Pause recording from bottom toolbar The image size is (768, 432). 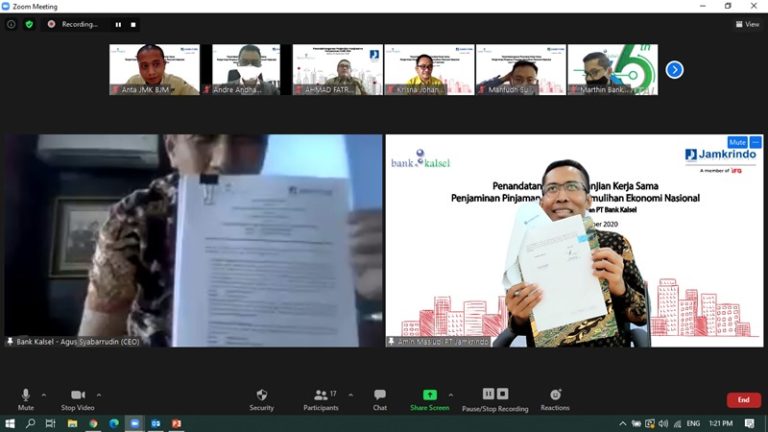pos(488,394)
